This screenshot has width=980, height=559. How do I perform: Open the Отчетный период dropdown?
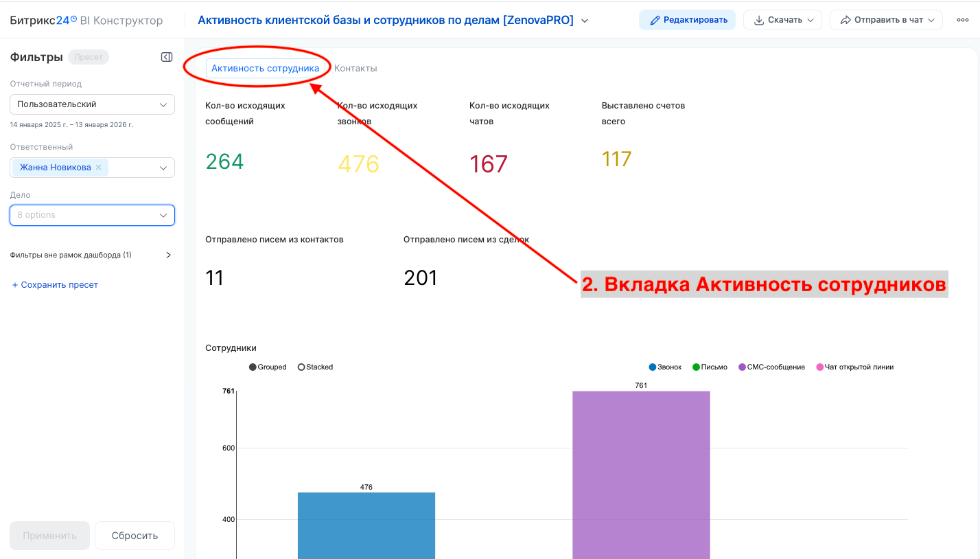coord(92,104)
